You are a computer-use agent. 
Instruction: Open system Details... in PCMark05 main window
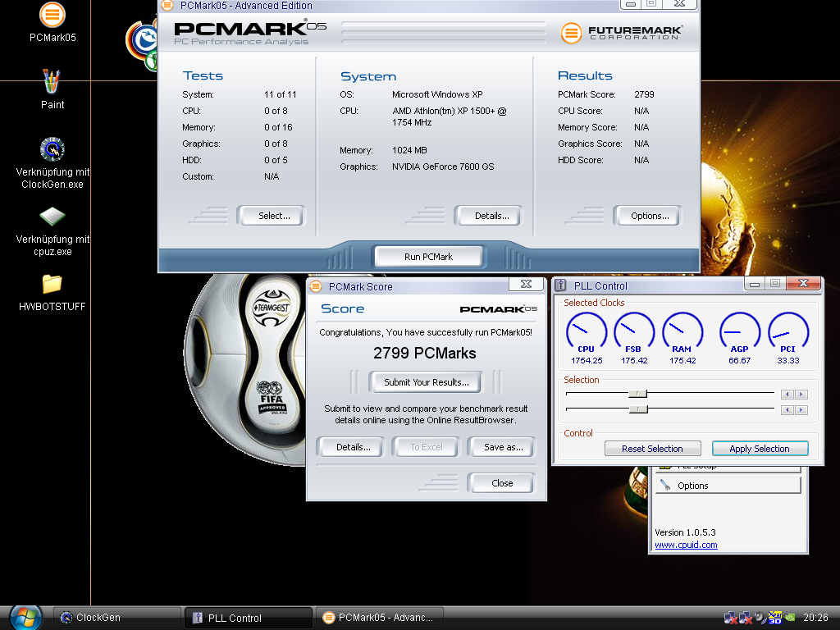point(489,216)
